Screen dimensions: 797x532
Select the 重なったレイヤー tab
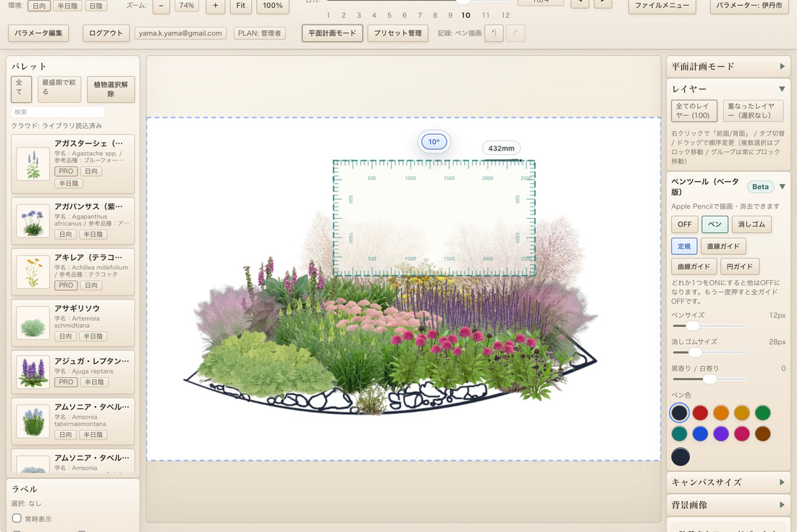[753, 111]
